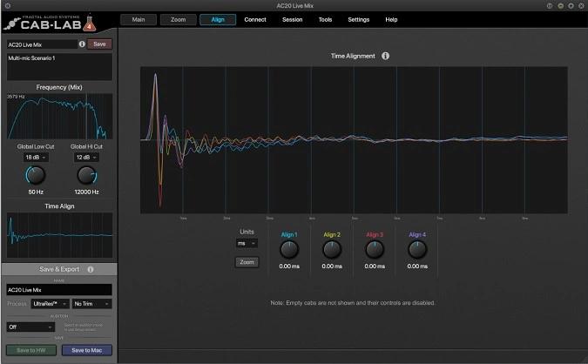
Task: Click the Save & Export info icon
Action: point(91,269)
